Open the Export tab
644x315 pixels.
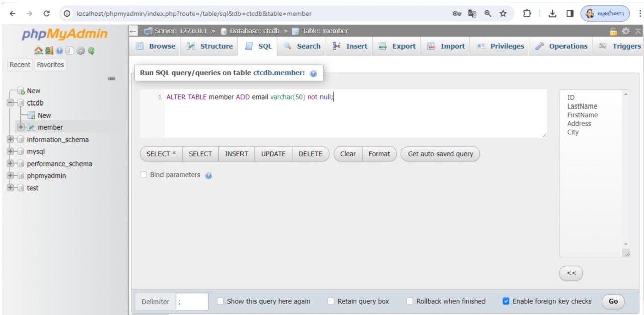[397, 46]
